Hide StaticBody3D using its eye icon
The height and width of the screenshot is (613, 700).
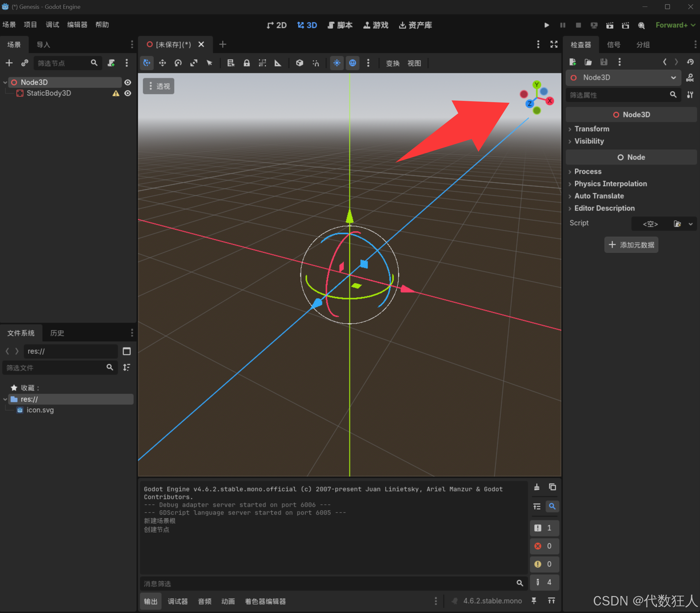pyautogui.click(x=128, y=93)
